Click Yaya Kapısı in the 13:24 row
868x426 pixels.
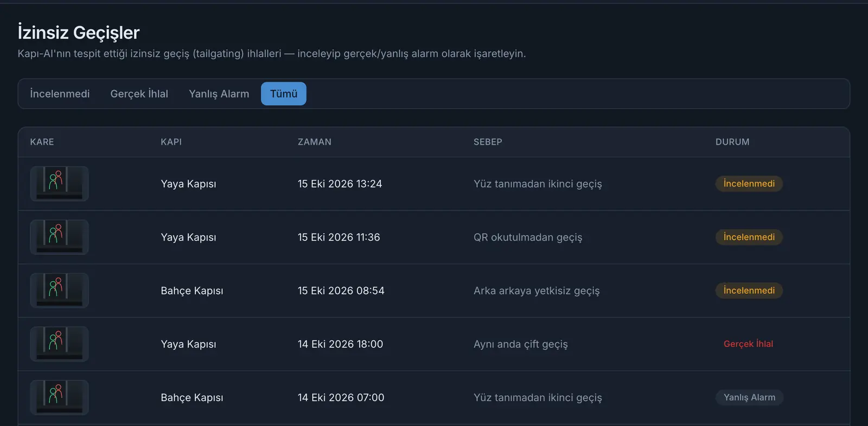[188, 184]
